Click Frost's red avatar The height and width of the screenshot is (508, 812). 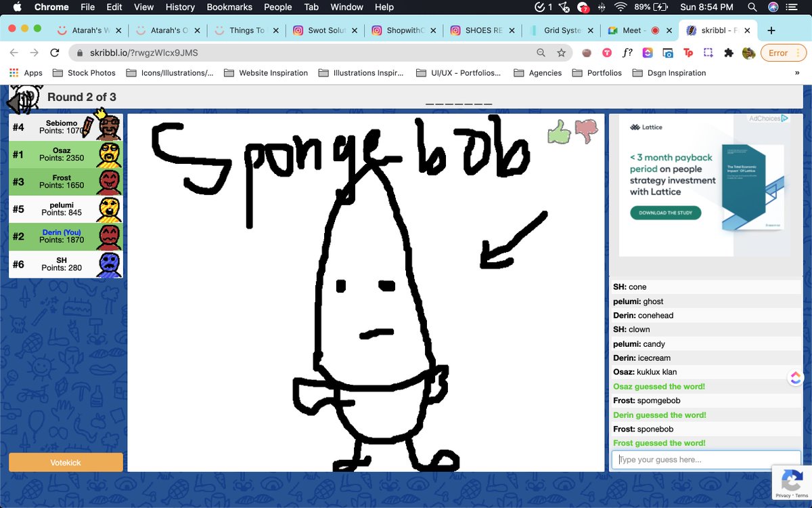pyautogui.click(x=110, y=182)
